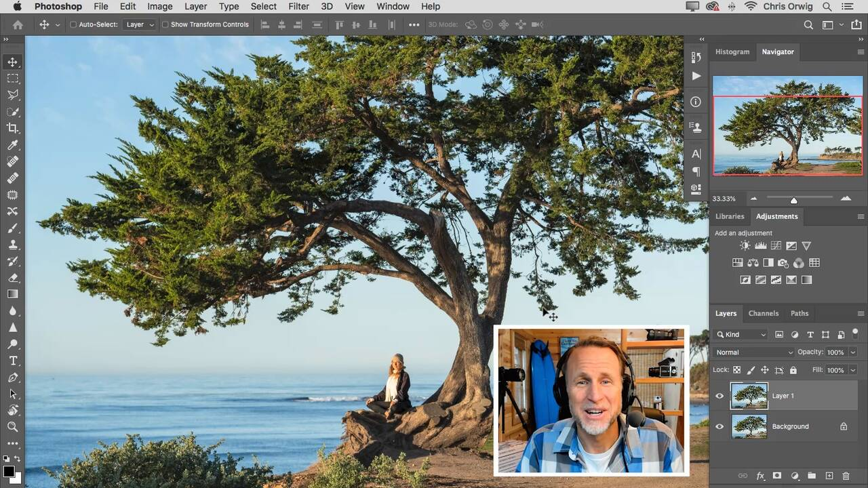The width and height of the screenshot is (868, 488).
Task: Add a Brightness/Contrast adjustment
Action: (x=745, y=246)
